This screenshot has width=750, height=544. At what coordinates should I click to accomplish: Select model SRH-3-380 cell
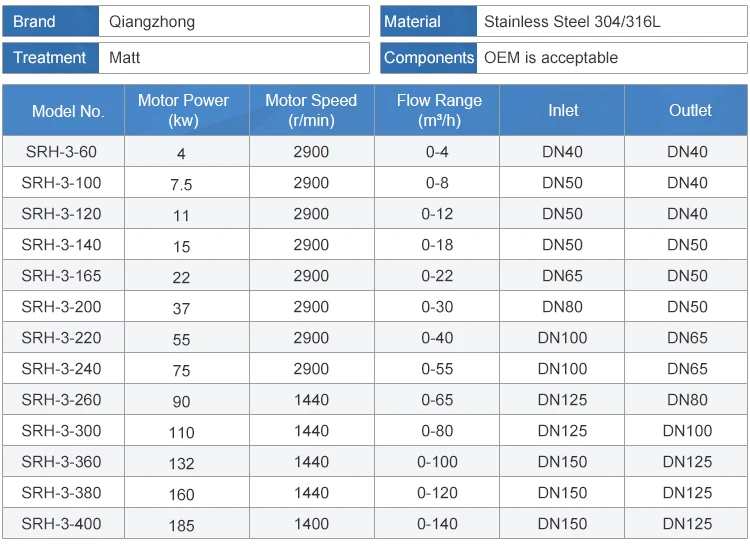point(64,493)
